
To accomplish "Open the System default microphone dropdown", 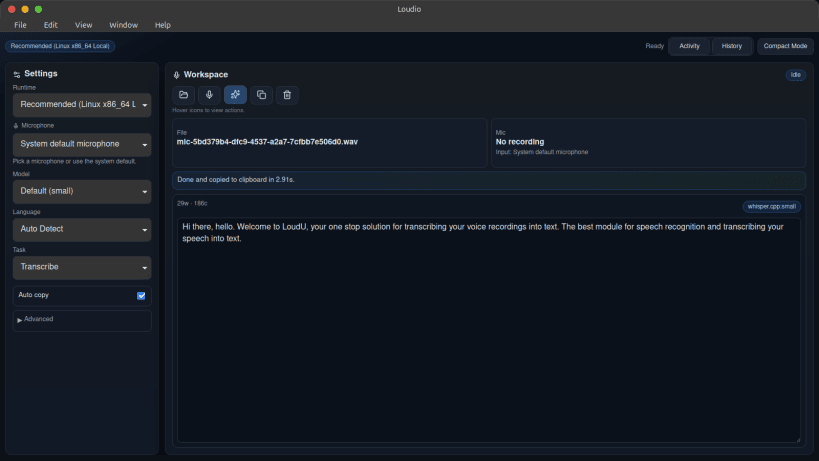I will 82,145.
